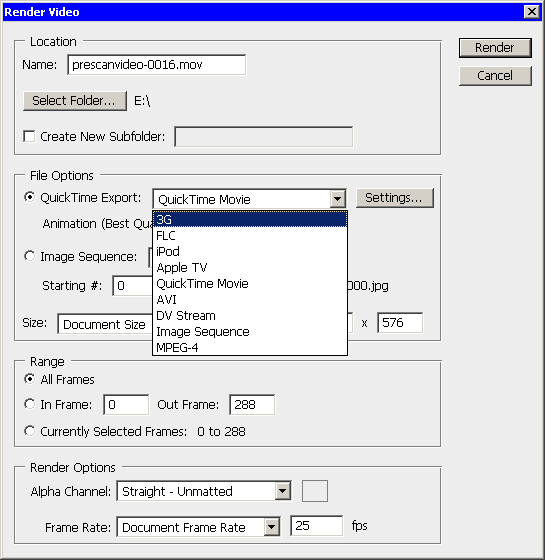
Task: Open the Alpha Channel dropdown
Action: (x=204, y=491)
